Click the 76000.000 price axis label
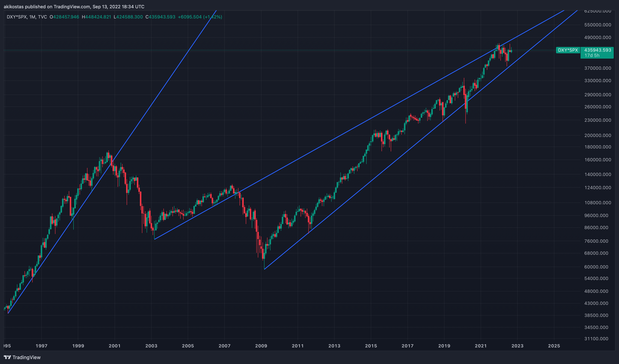 click(596, 241)
